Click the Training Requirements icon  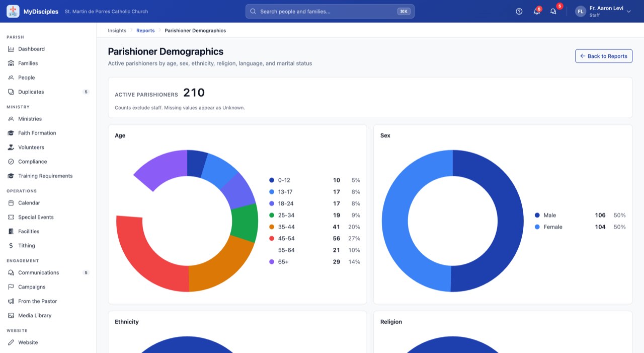click(11, 176)
